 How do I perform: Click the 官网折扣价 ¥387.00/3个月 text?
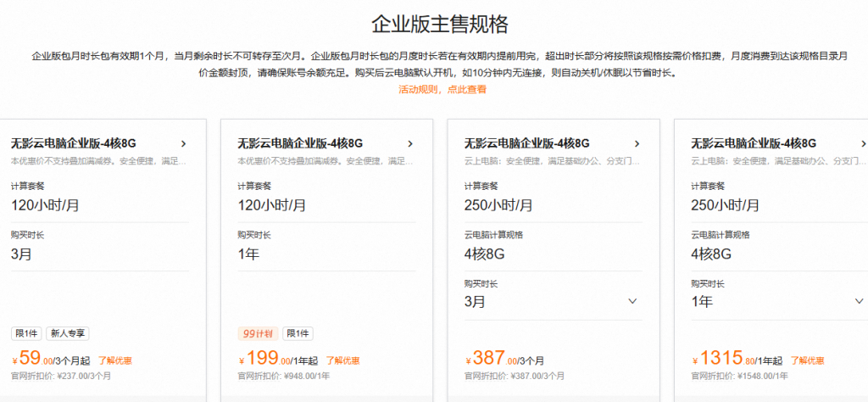click(x=515, y=376)
